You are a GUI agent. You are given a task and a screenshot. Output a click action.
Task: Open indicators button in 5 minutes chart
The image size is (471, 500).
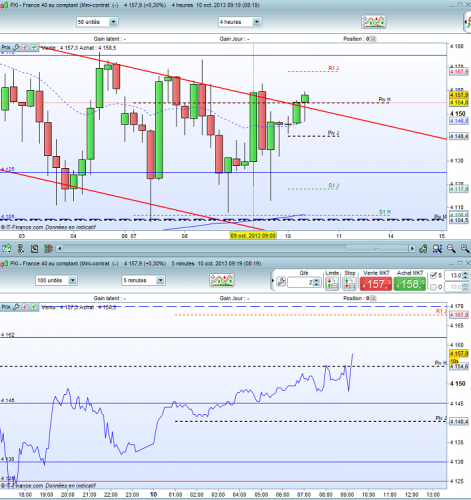tap(222, 280)
